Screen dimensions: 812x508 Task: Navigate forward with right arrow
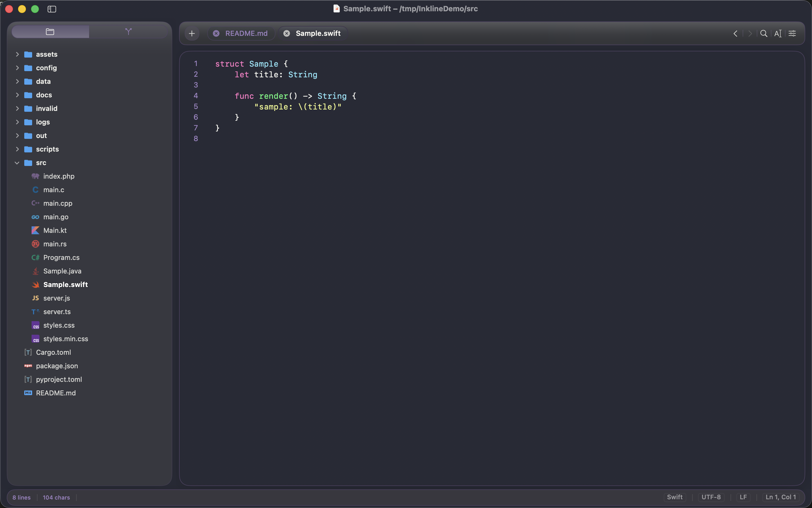[x=750, y=34]
